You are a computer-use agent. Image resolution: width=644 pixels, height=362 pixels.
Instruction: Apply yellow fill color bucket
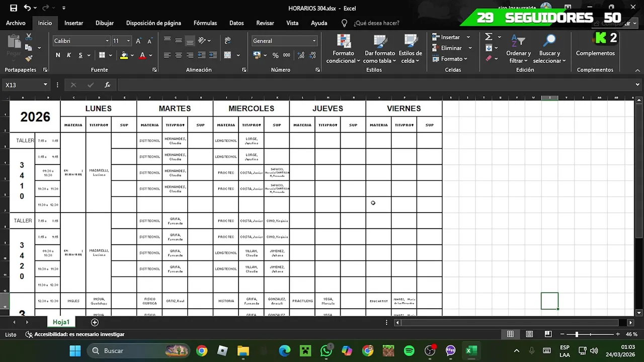[x=124, y=55]
